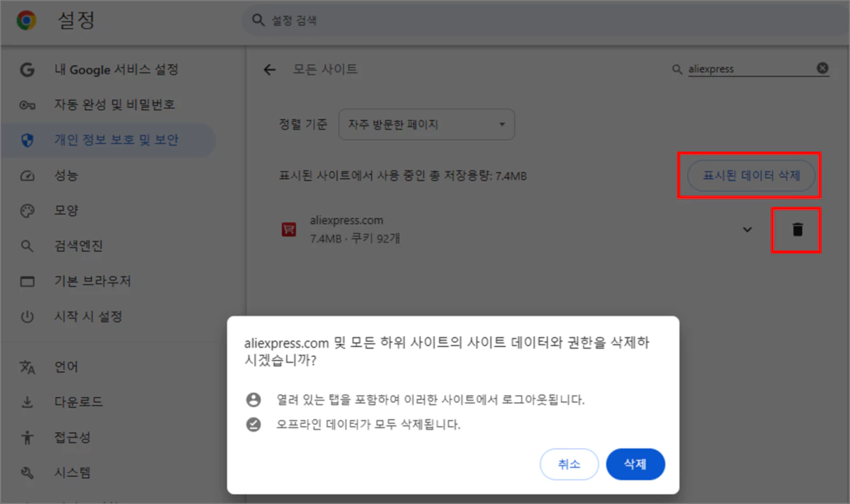Select the aliexpress.com site favicon
This screenshot has height=504, width=850.
[x=288, y=229]
